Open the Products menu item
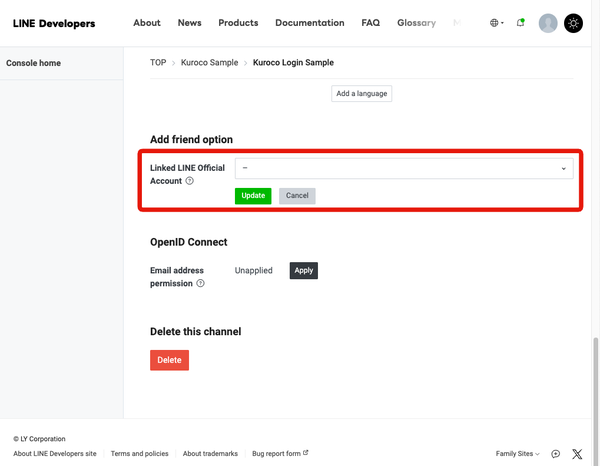The height and width of the screenshot is (466, 600). (238, 23)
